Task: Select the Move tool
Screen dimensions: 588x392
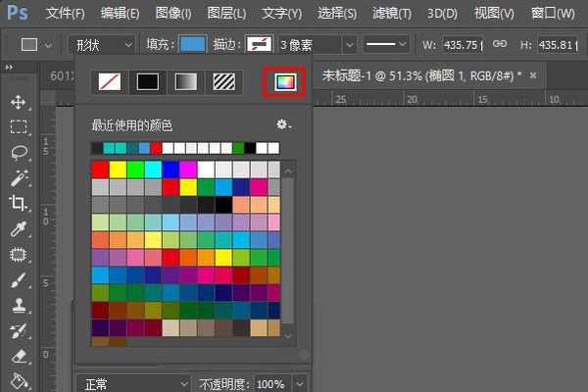Action: [x=18, y=102]
